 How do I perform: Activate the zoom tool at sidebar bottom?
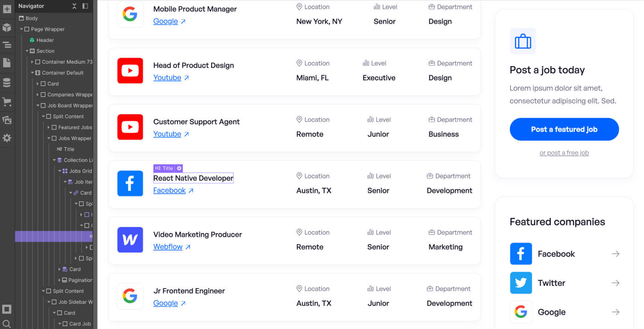(x=7, y=323)
